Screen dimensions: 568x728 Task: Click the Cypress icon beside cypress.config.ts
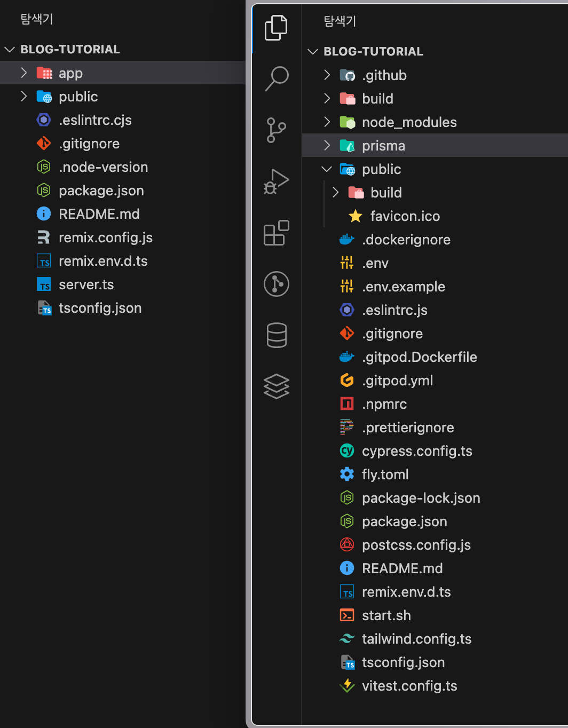pyautogui.click(x=347, y=451)
